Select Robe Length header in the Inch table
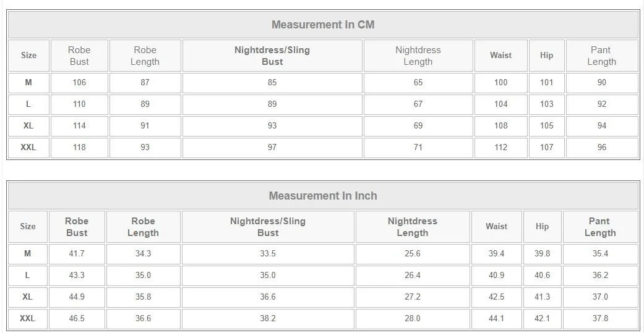Image resolution: width=644 pixels, height=333 pixels. point(143,227)
